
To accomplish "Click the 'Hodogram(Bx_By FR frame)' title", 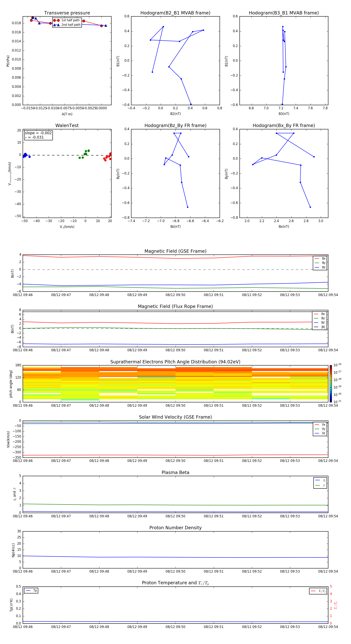I will (x=284, y=125).
